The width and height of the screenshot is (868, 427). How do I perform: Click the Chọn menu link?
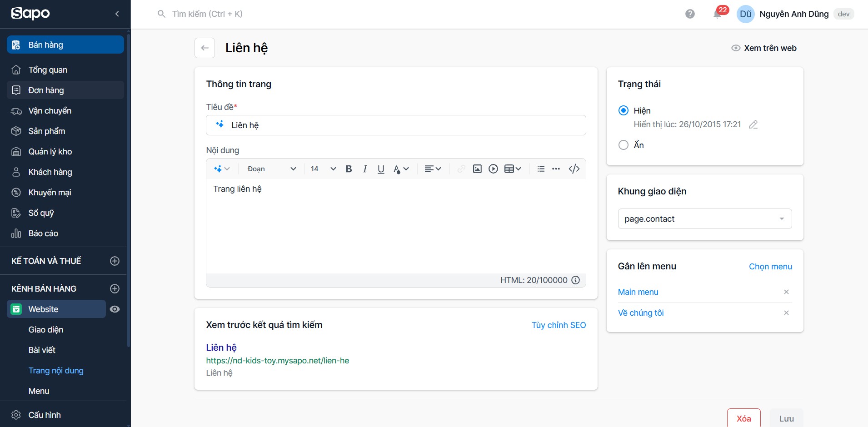[770, 267]
